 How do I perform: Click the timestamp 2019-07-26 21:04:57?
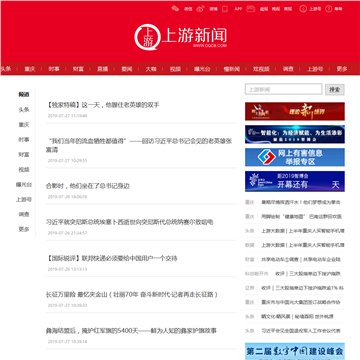tap(67, 233)
